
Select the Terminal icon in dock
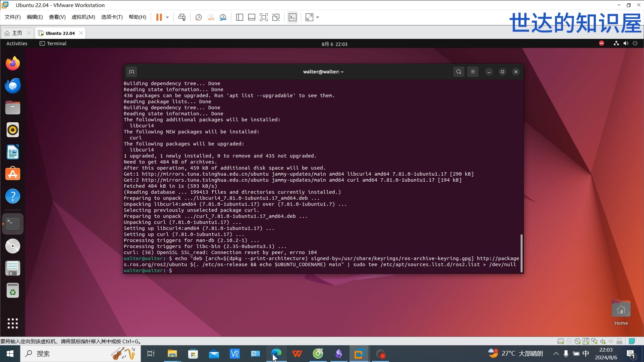click(13, 224)
